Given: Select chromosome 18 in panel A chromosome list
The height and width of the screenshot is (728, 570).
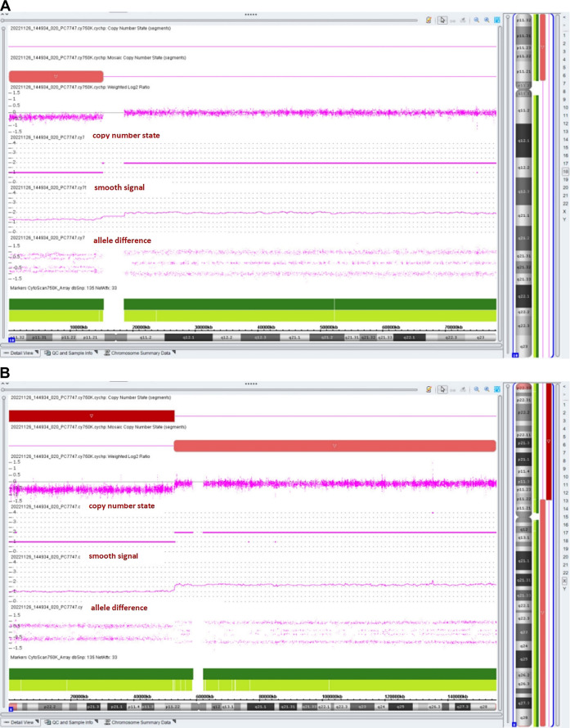Looking at the screenshot, I should (564, 171).
